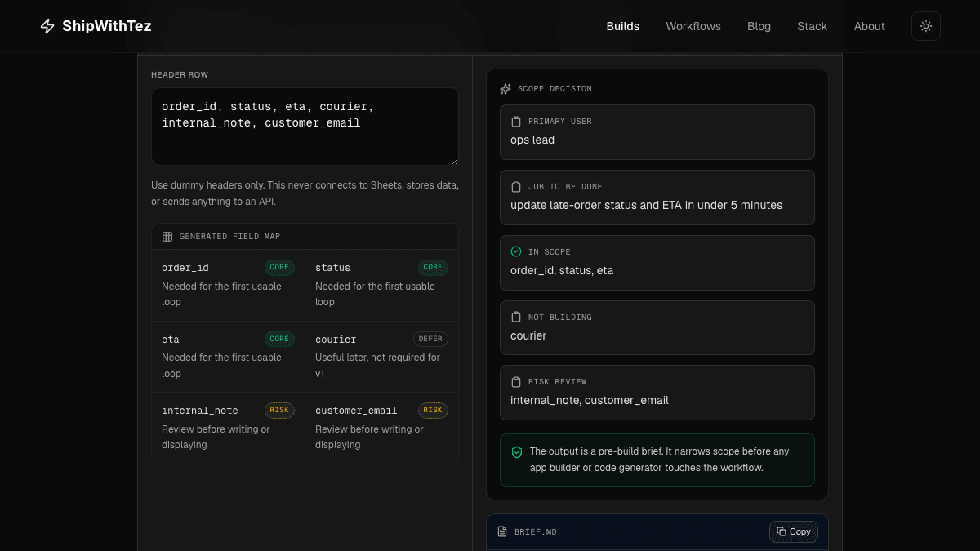
Task: Click the clipboard icon next to Primary User
Action: (x=516, y=122)
